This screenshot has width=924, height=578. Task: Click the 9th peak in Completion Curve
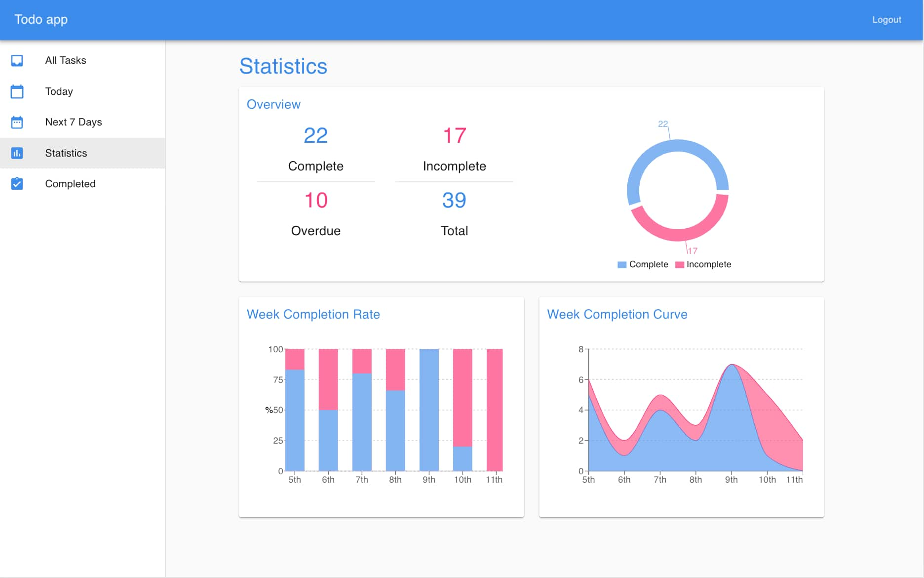tap(731, 365)
